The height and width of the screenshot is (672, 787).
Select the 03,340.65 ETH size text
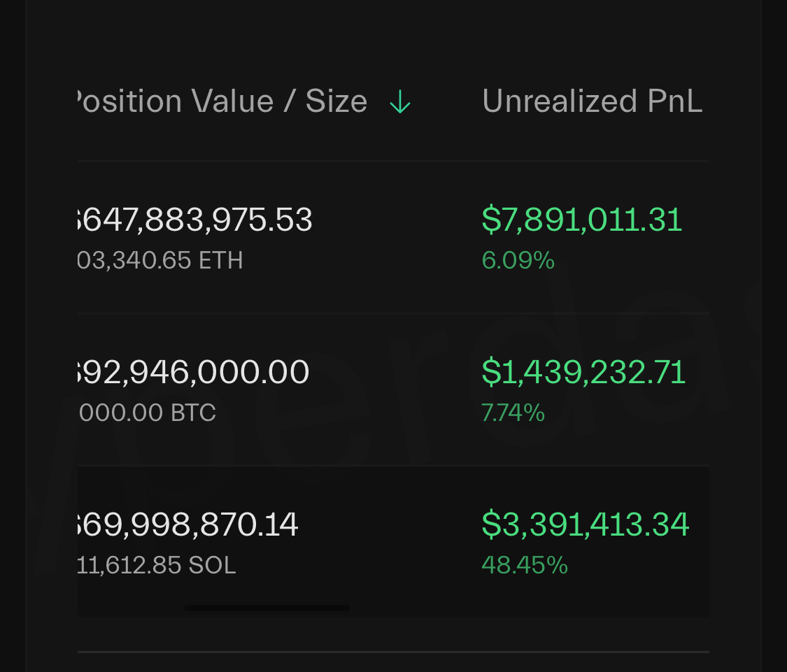160,261
